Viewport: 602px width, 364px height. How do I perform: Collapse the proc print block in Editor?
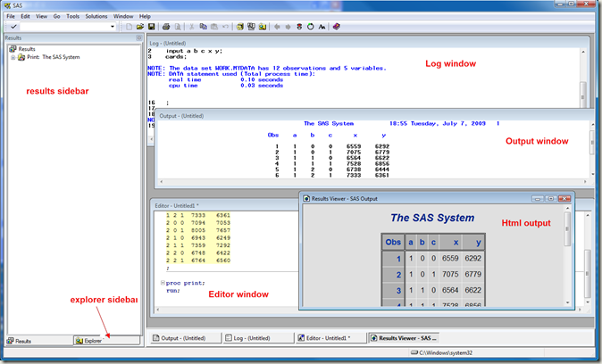(x=163, y=283)
